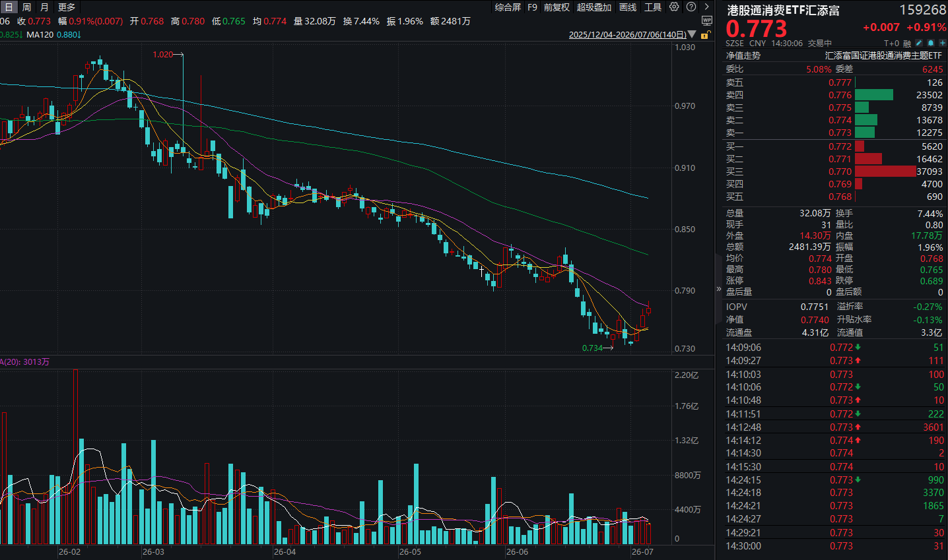Open 净值走势 net value trend link
Screen dimensions: 948x560
[x=743, y=55]
